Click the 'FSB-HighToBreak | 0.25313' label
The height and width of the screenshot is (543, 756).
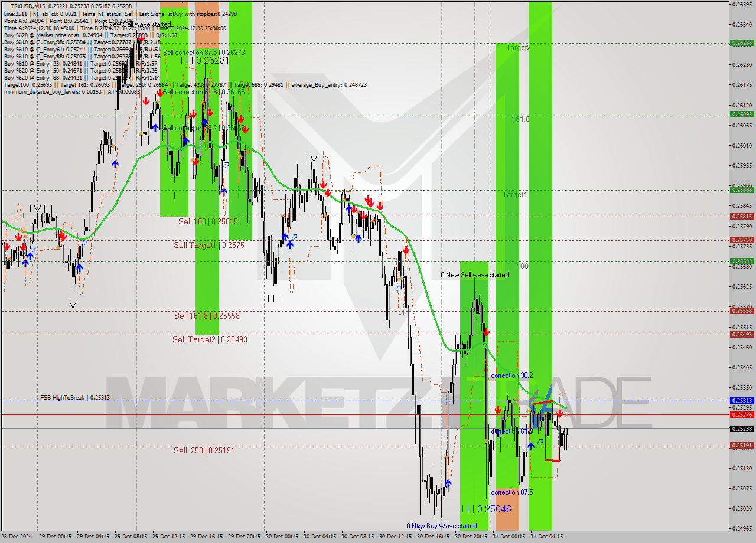click(x=75, y=398)
